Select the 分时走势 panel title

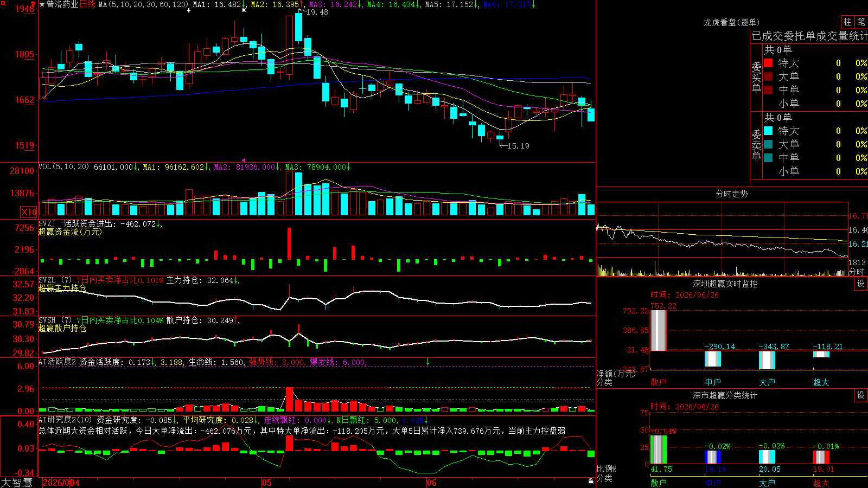731,194
